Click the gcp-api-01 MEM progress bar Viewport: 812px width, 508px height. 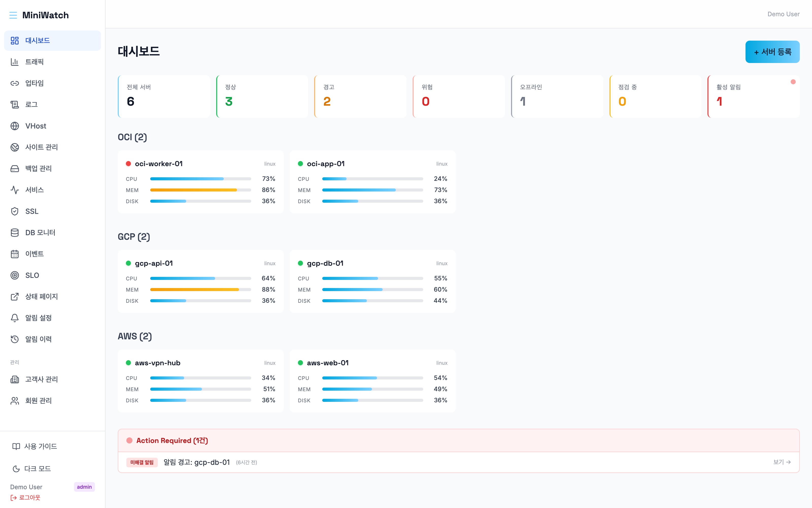pyautogui.click(x=200, y=290)
